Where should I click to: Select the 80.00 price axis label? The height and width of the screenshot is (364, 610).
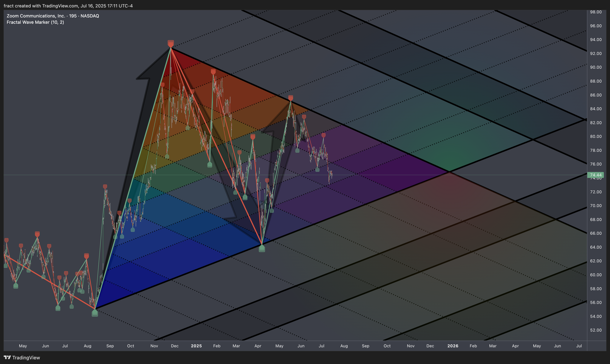coord(596,136)
